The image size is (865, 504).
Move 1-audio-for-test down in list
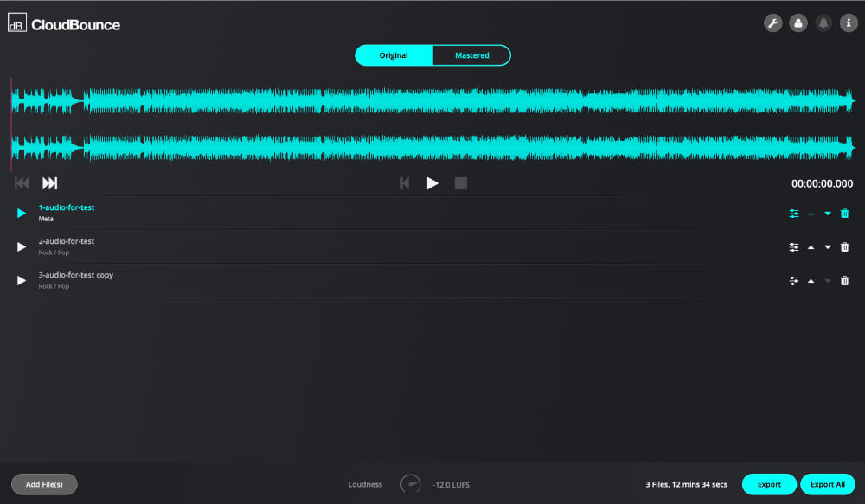828,214
